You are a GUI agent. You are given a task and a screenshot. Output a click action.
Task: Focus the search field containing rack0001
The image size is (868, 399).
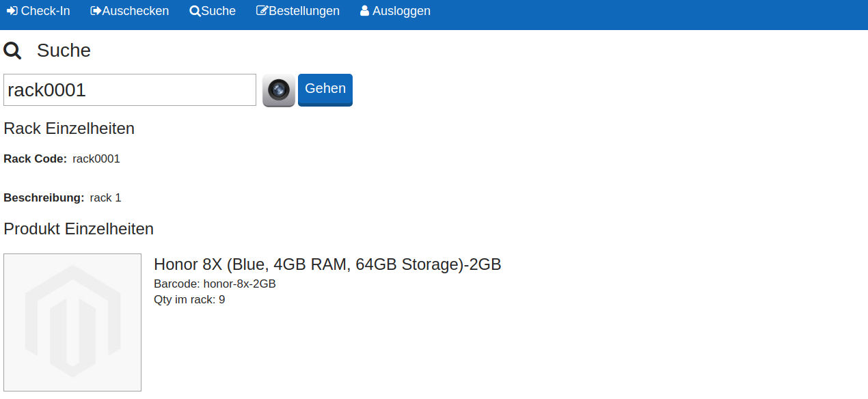coord(130,90)
